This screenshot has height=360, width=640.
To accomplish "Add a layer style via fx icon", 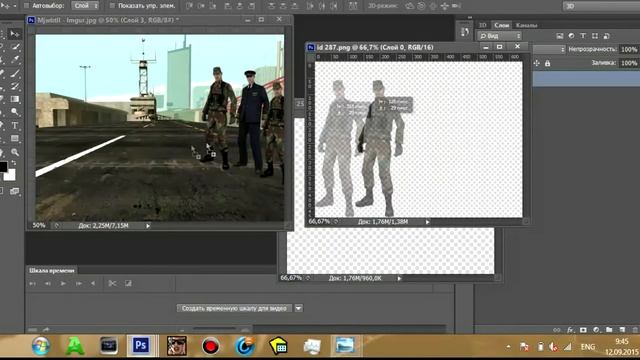I will pyautogui.click(x=570, y=330).
